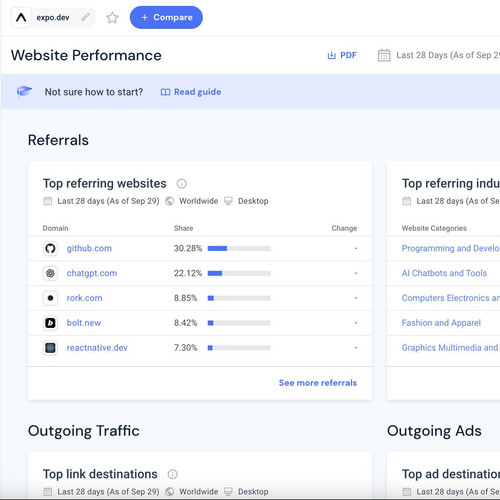Click the pencil edit icon beside expo.dev
Screen dimensions: 500x500
(85, 17)
